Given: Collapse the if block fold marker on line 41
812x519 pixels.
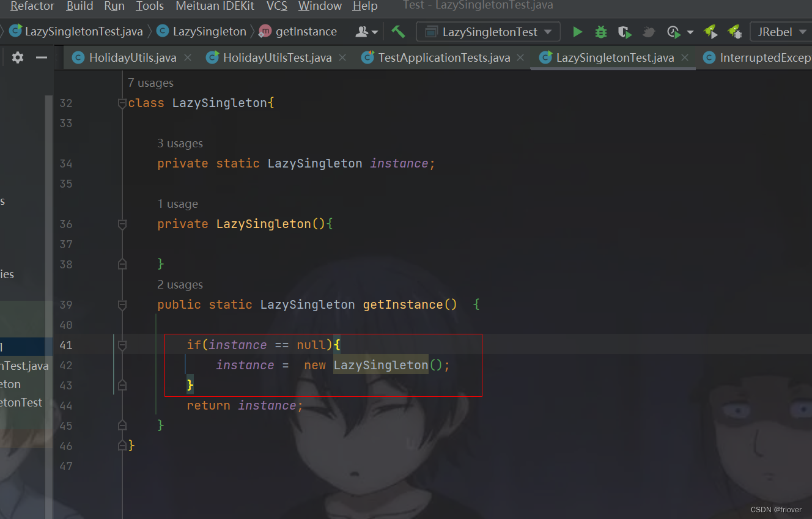Looking at the screenshot, I should [x=122, y=345].
